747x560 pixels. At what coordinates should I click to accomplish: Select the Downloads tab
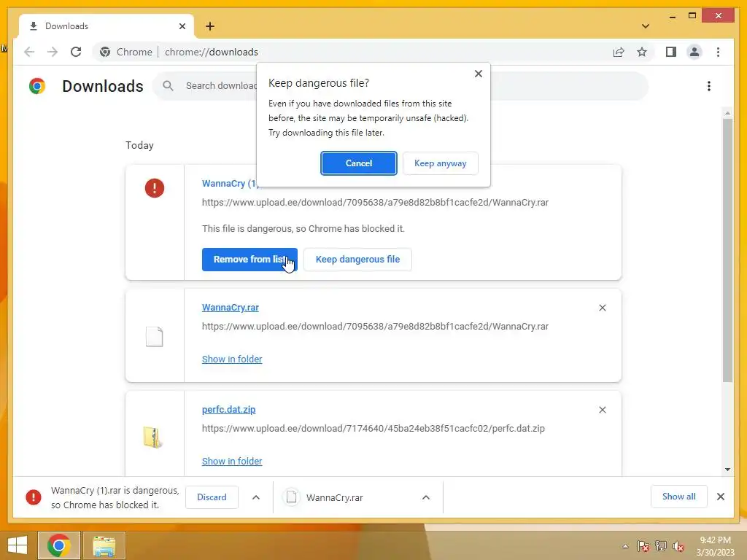point(106,26)
